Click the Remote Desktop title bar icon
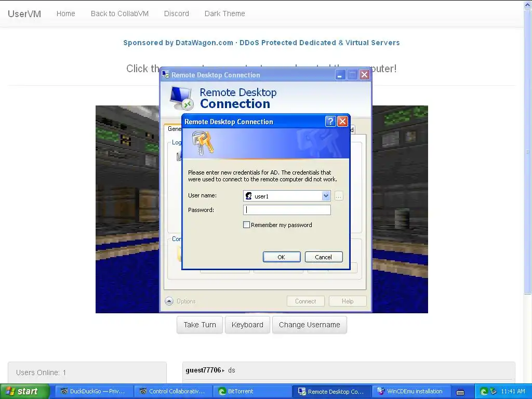The height and width of the screenshot is (399, 532). coord(166,74)
